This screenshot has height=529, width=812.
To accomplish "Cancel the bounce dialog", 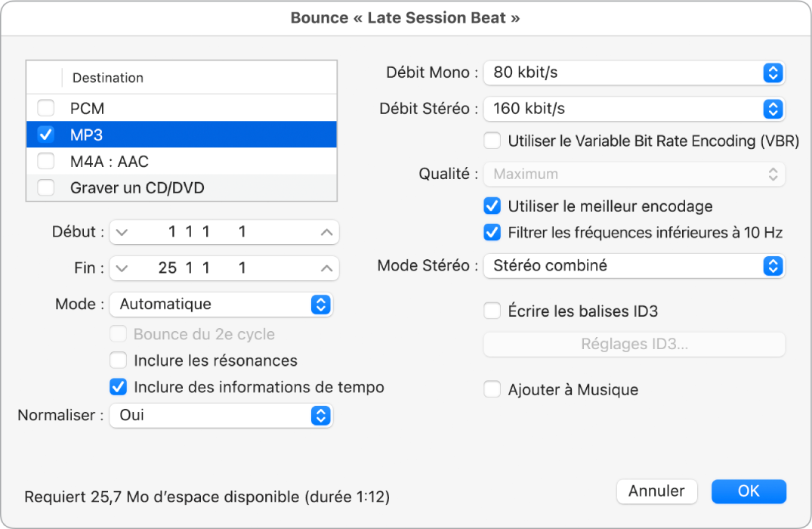I will pos(656,491).
